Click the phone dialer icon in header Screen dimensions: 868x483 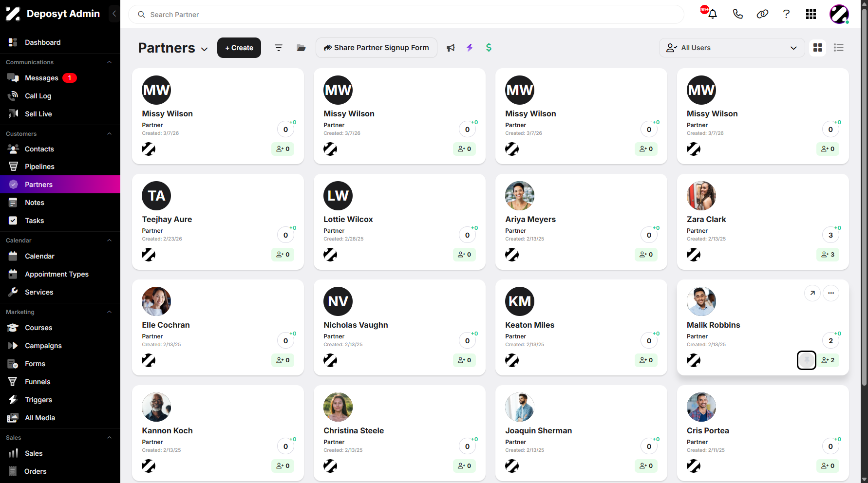point(738,14)
